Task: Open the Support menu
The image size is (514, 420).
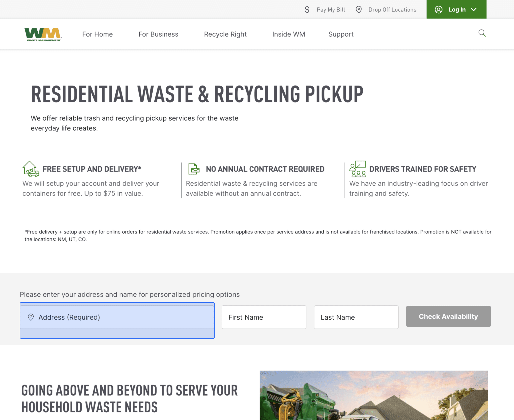Action: [341, 34]
